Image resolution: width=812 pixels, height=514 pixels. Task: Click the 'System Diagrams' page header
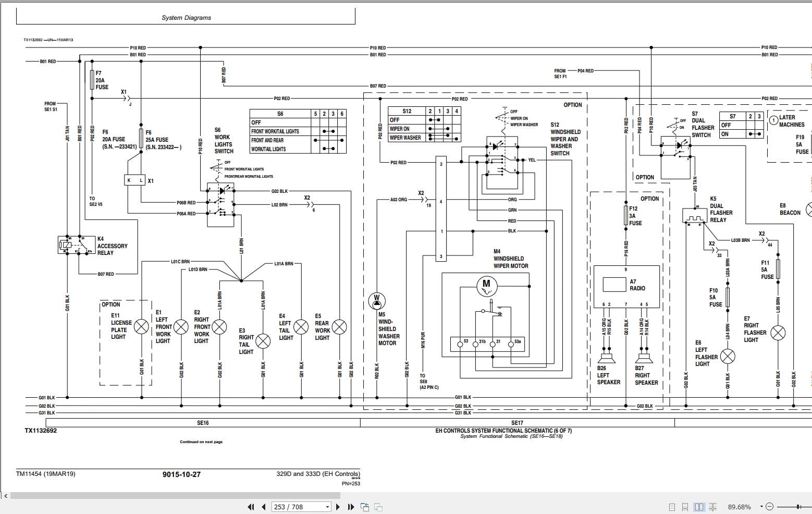pyautogui.click(x=186, y=18)
